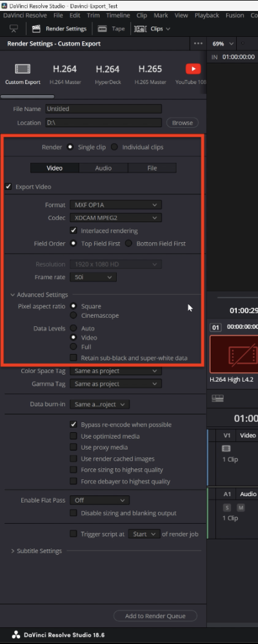Select the Individual clips radio button
The image size is (258, 644).
tap(115, 147)
